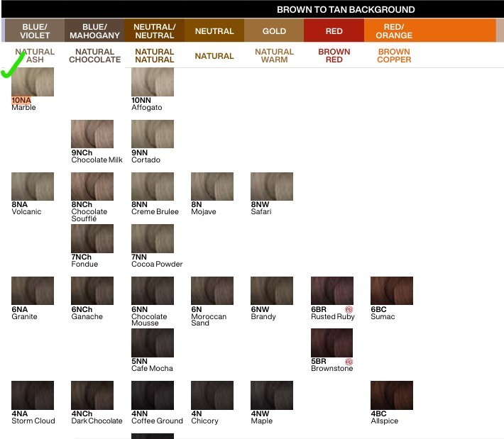Select the 10NA Marble swatch

coord(33,82)
